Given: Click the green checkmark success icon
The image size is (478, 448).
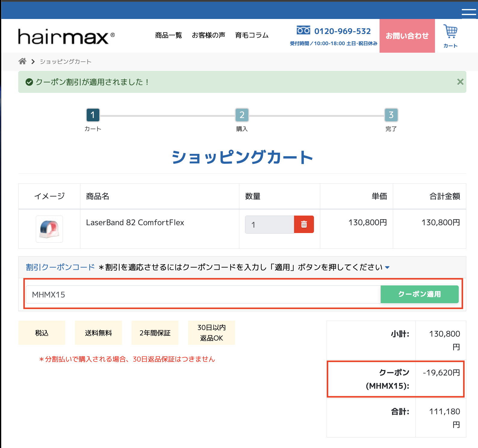Looking at the screenshot, I should point(29,82).
